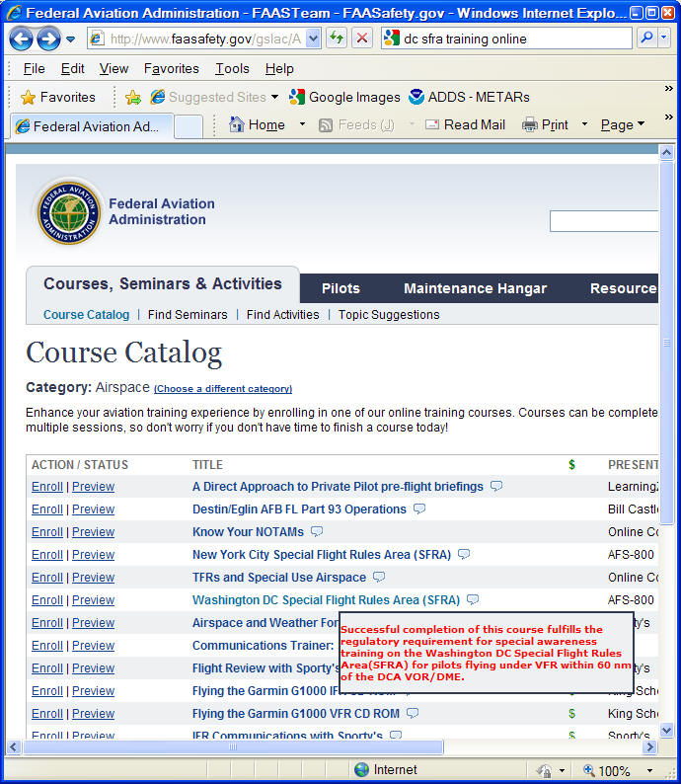Open the Help menu
Viewport: 681px width, 784px height.
click(x=279, y=68)
